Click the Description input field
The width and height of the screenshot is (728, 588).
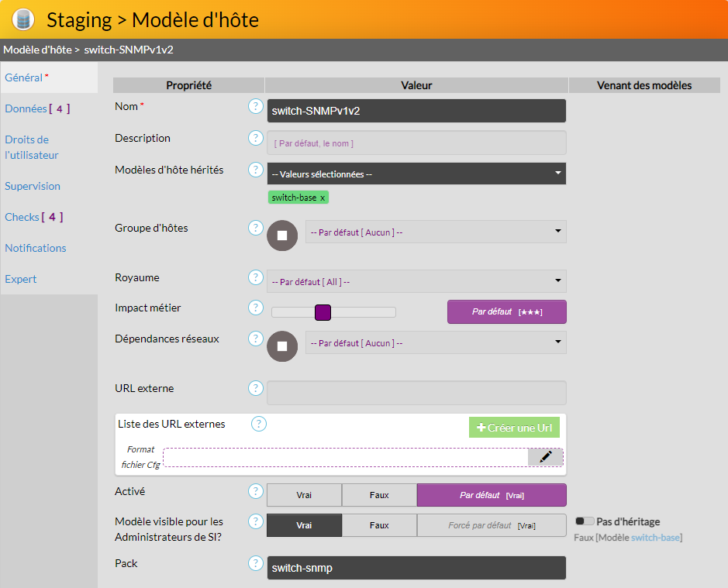pyautogui.click(x=416, y=143)
